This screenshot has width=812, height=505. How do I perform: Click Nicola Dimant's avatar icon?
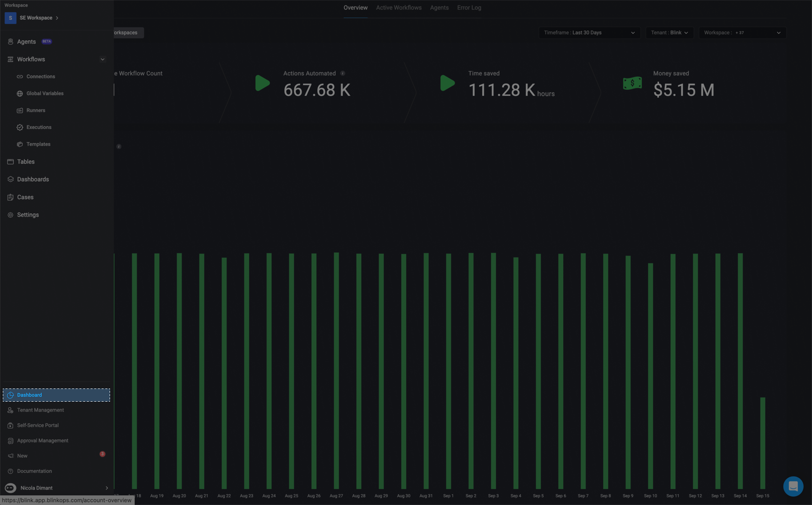(10, 488)
